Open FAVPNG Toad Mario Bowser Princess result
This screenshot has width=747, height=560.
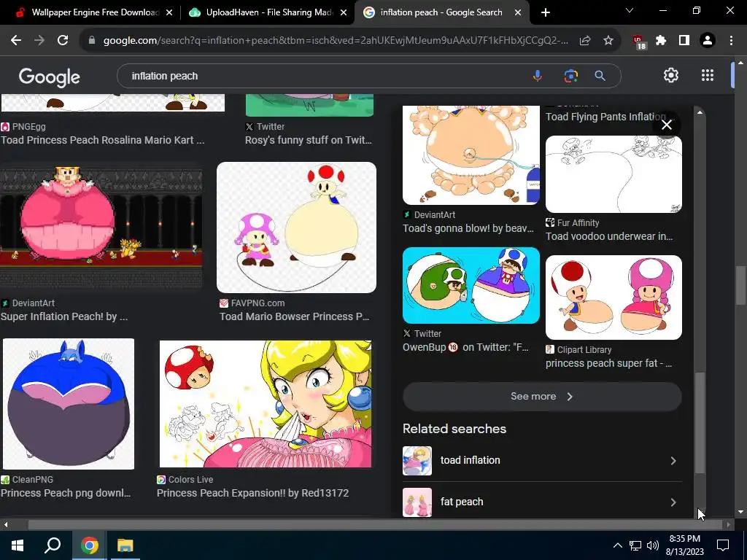[295, 316]
